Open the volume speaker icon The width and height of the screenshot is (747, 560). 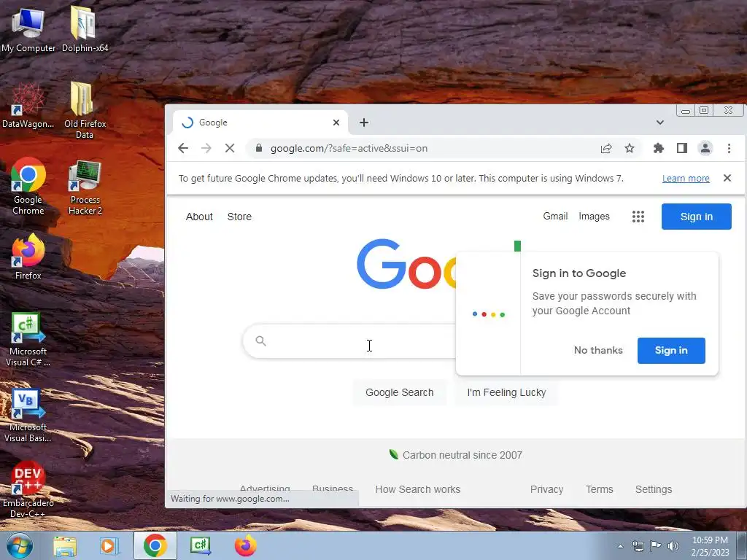pyautogui.click(x=673, y=546)
